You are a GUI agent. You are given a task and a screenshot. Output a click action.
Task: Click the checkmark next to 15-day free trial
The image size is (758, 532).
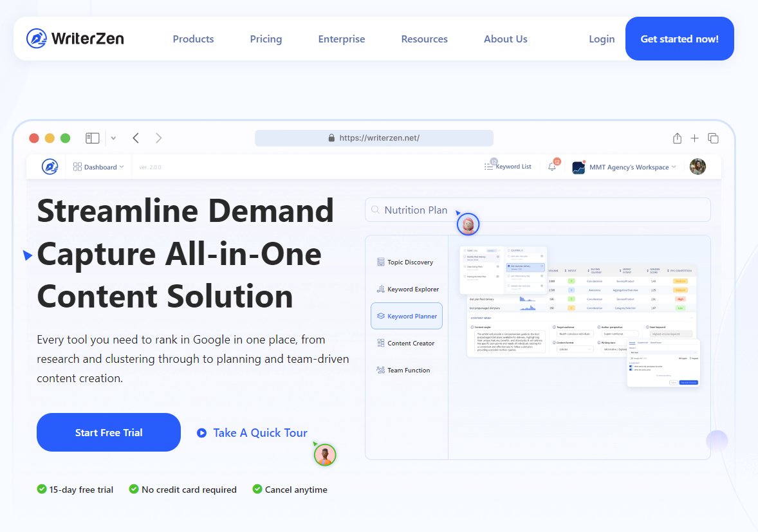tap(41, 490)
